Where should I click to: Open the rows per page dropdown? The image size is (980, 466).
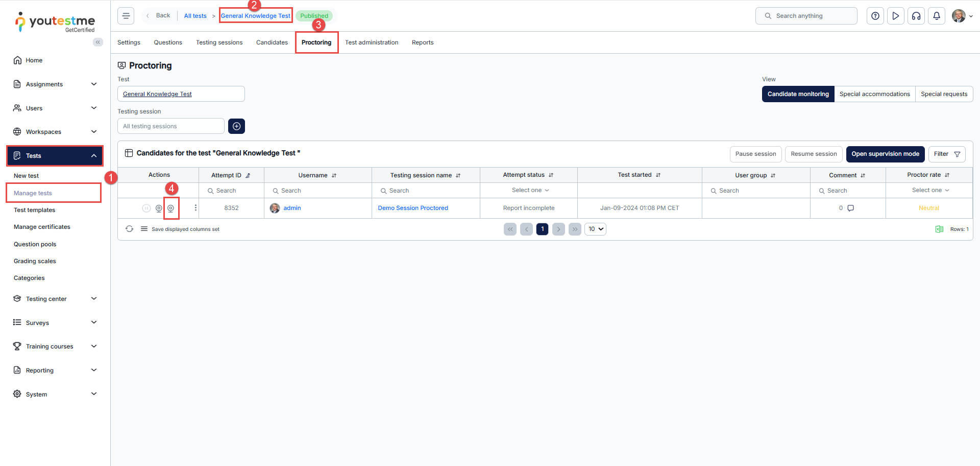point(595,229)
